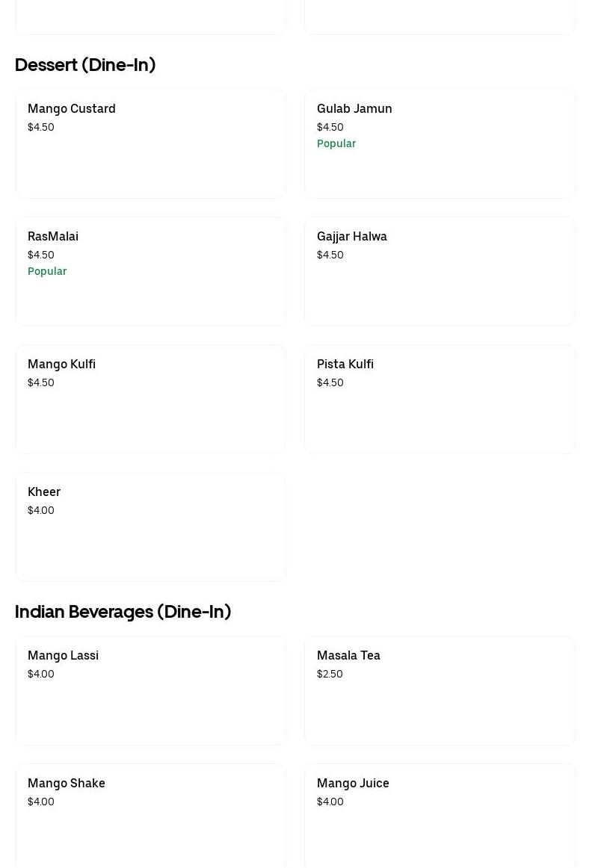Pick the Kheer dessert card

[x=150, y=527]
